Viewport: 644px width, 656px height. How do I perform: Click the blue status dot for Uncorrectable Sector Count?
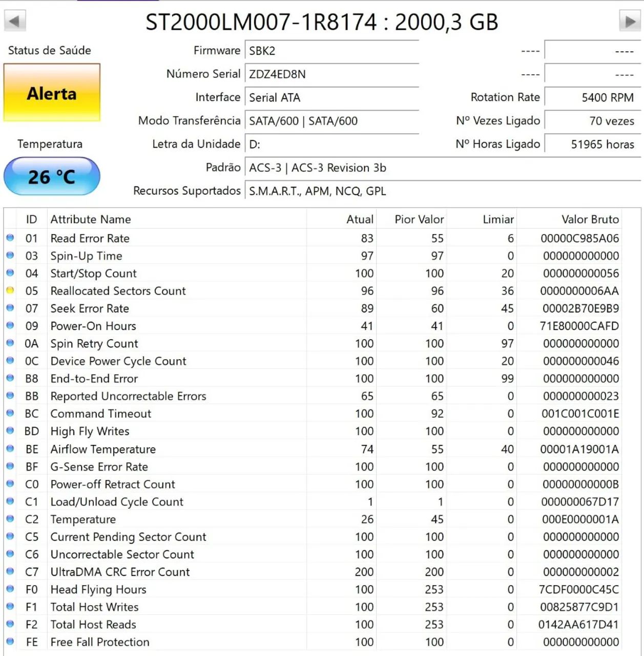10,554
